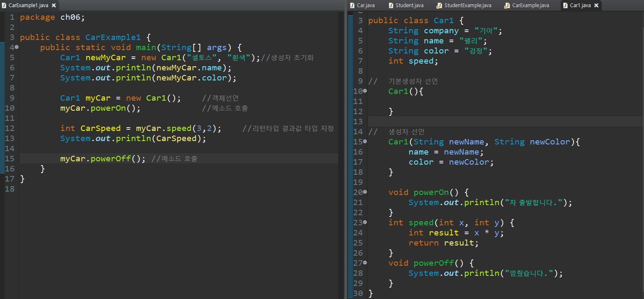
Task: Click the file icon on CarExample.java tab
Action: (x=508, y=5)
